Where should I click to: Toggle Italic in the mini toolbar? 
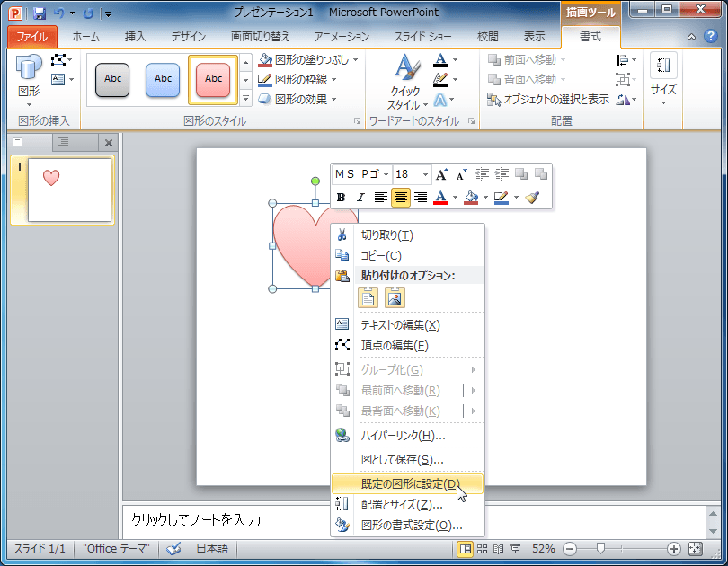pyautogui.click(x=360, y=197)
